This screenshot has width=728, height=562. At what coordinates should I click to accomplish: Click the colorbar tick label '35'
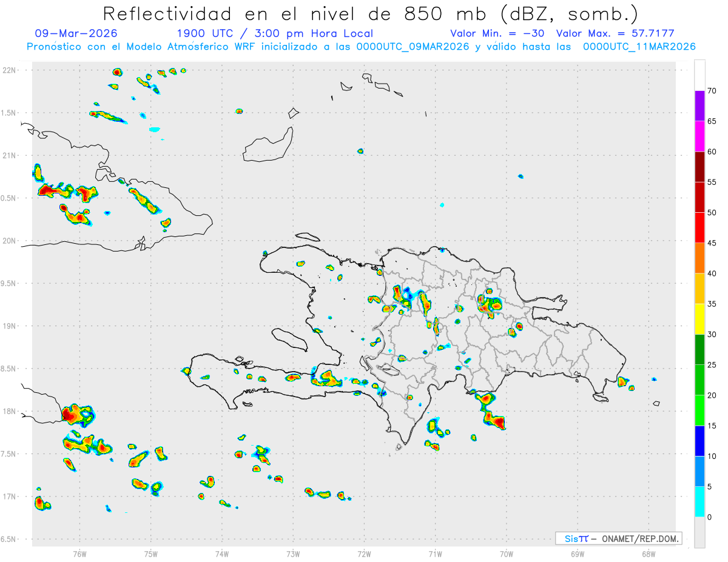[x=712, y=304]
